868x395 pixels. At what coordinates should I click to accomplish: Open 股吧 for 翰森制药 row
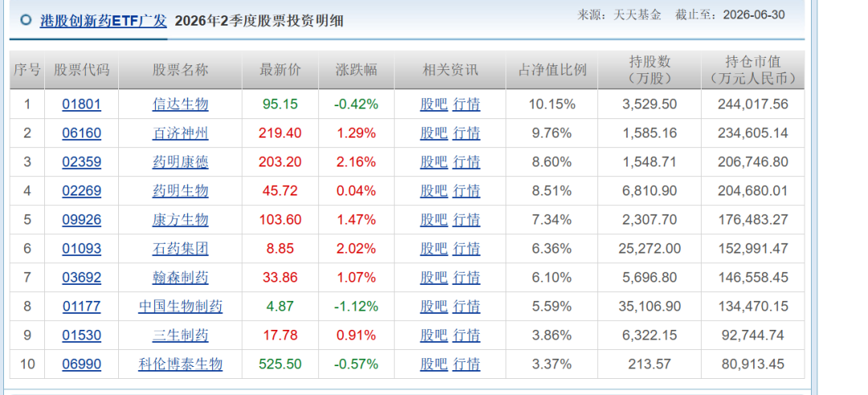433,278
